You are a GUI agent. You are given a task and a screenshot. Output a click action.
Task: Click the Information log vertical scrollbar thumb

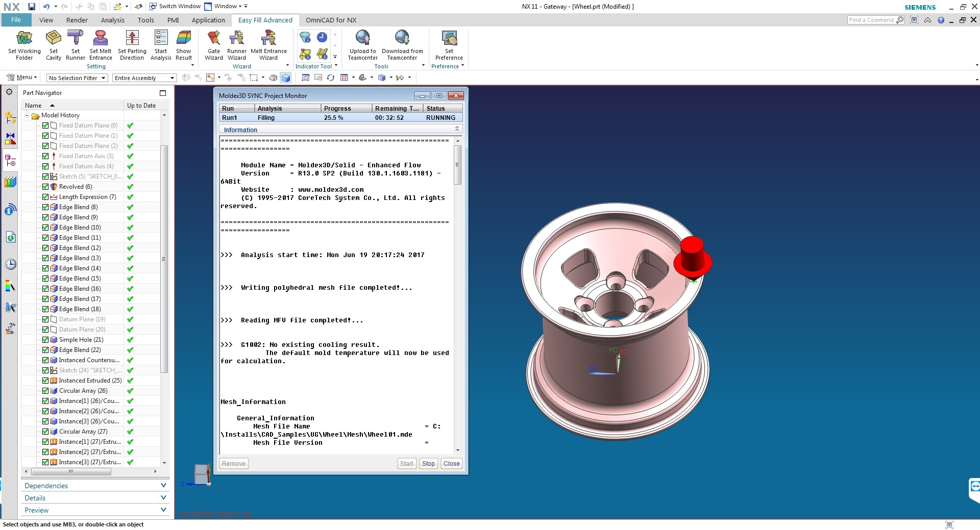[x=457, y=165]
